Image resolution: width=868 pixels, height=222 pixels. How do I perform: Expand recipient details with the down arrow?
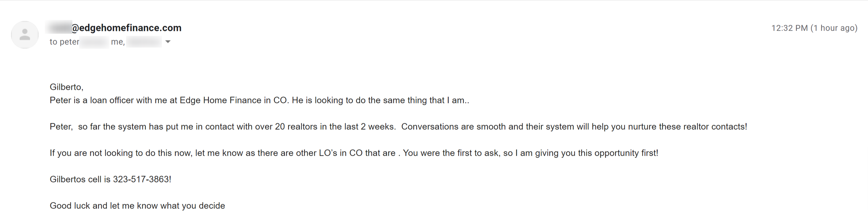tap(168, 42)
